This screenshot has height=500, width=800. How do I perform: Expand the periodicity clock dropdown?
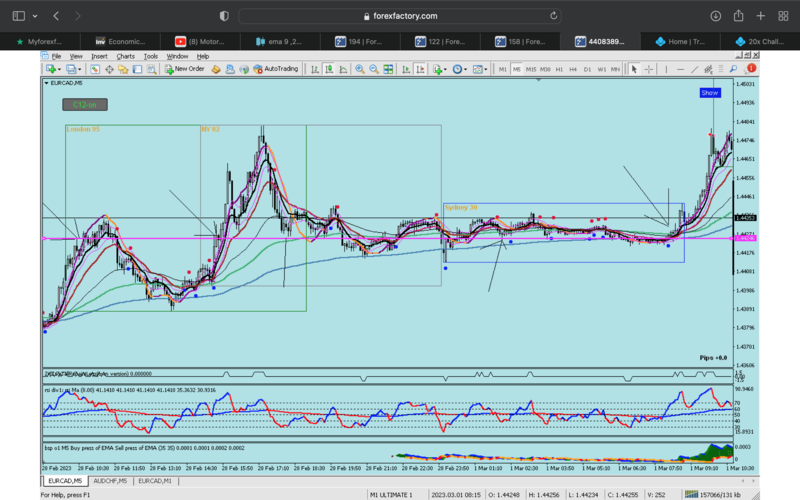pyautogui.click(x=465, y=69)
